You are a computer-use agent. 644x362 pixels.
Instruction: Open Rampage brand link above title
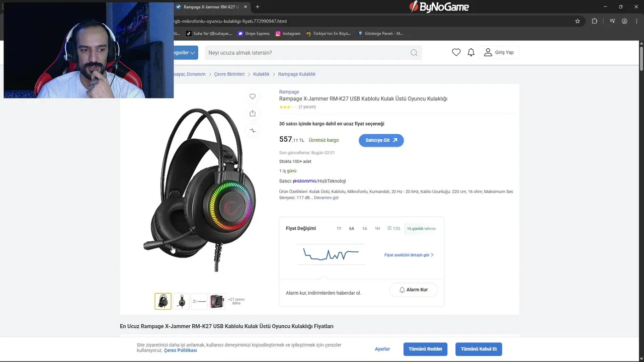click(x=289, y=92)
